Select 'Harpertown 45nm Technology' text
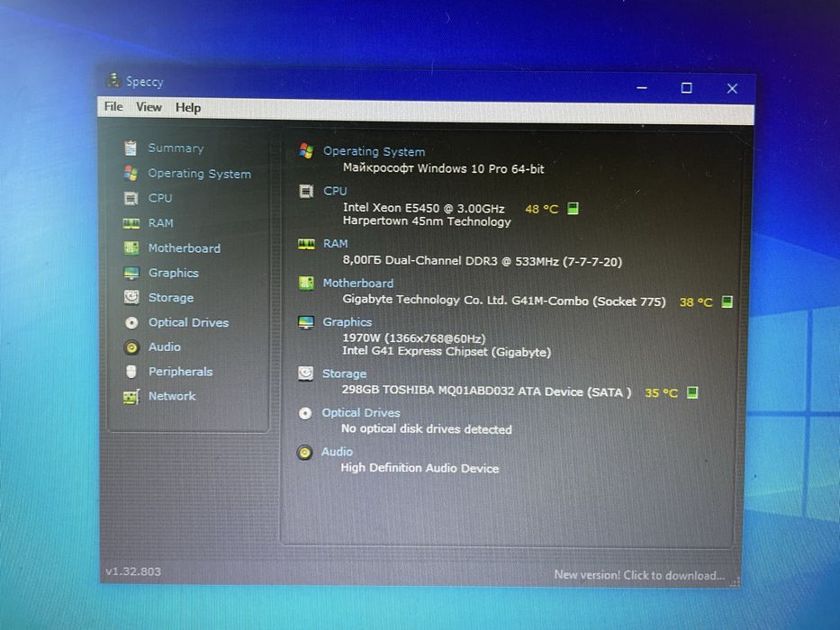The height and width of the screenshot is (630, 840). [427, 221]
